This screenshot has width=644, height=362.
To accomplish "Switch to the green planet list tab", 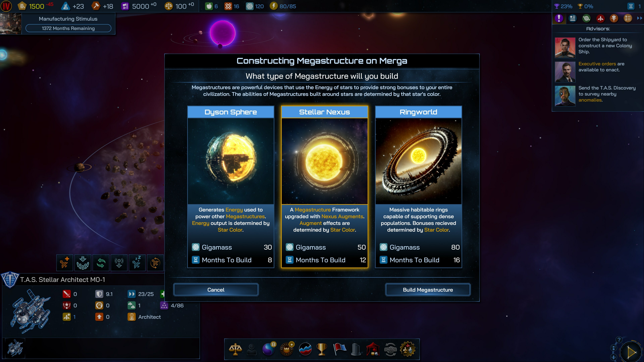I will tap(586, 18).
